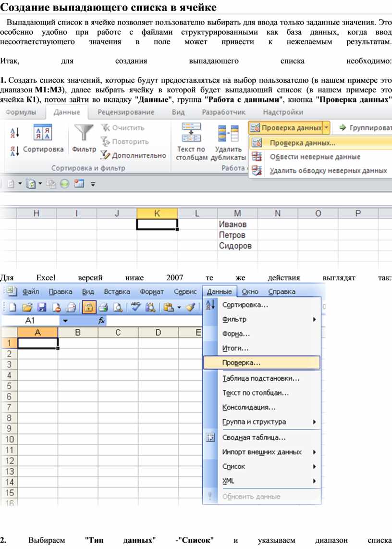Viewport: 392px width, 549px height.
Task: Select Форма... menu item
Action: coord(262,334)
